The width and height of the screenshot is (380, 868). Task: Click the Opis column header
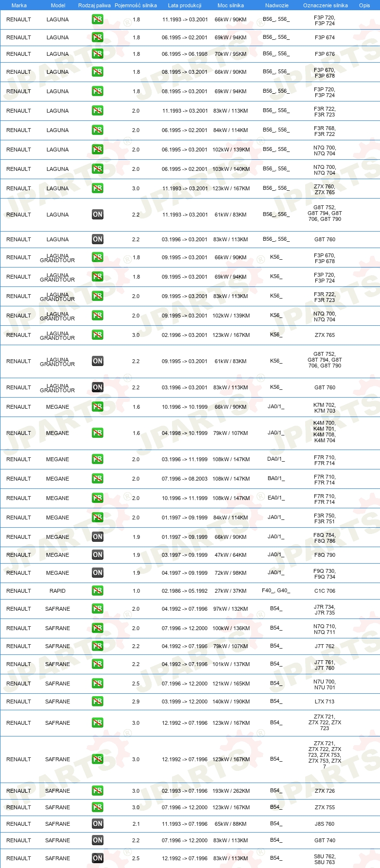click(x=364, y=5)
